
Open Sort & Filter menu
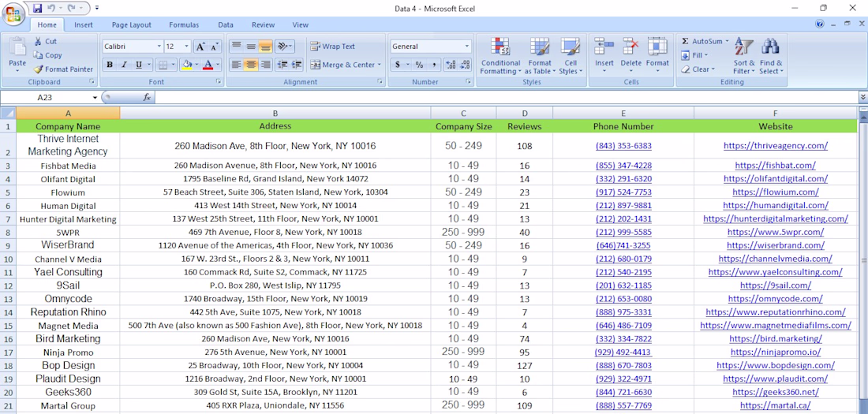[744, 55]
